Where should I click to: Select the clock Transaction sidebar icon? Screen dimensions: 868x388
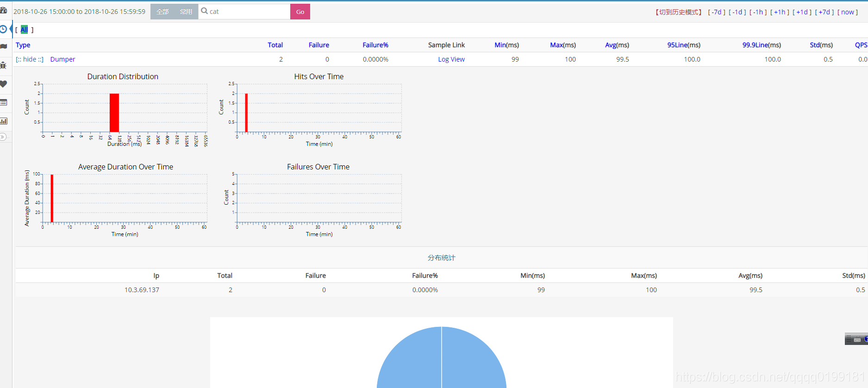click(x=3, y=29)
